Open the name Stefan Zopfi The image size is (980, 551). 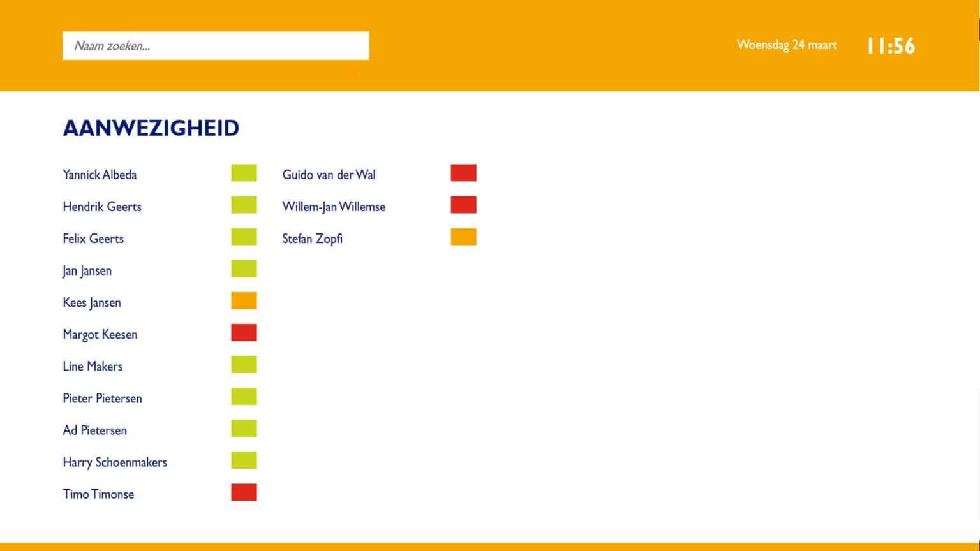point(312,239)
